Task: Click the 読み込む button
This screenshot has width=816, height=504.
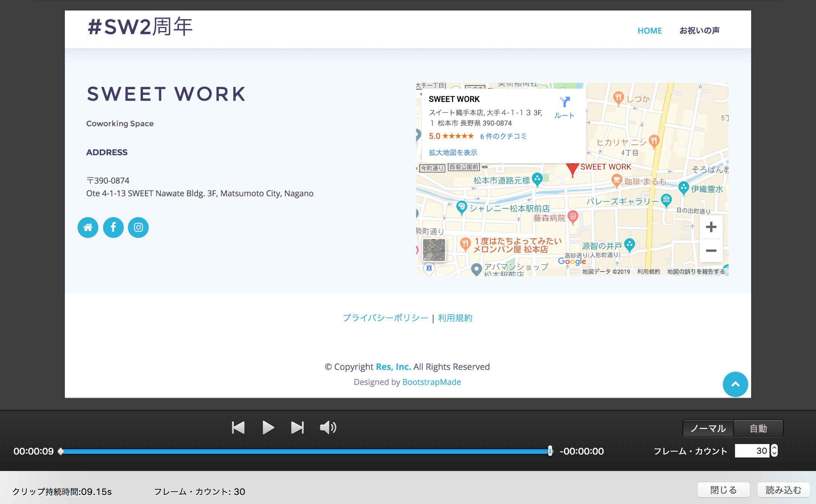Action: (x=783, y=490)
